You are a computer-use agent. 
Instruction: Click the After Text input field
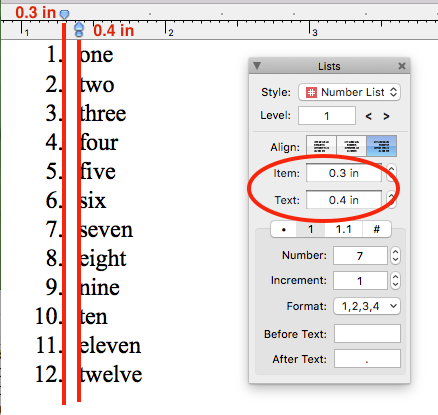click(367, 359)
